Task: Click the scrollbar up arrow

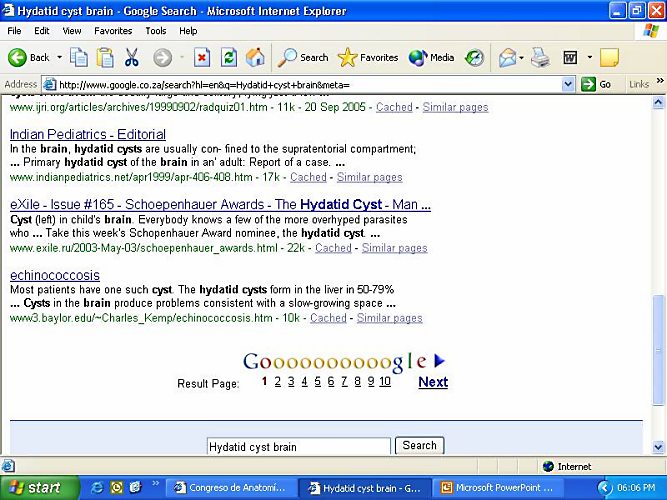Action: pyautogui.click(x=658, y=103)
